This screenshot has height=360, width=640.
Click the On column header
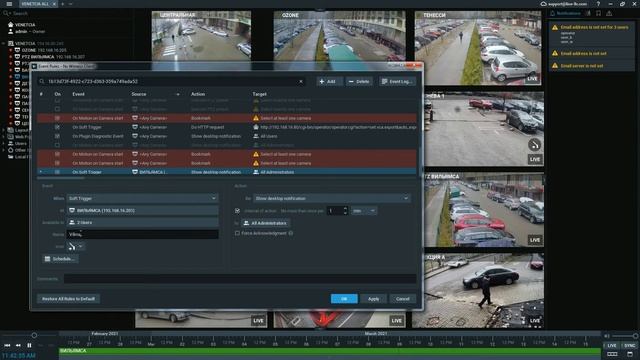coord(58,94)
